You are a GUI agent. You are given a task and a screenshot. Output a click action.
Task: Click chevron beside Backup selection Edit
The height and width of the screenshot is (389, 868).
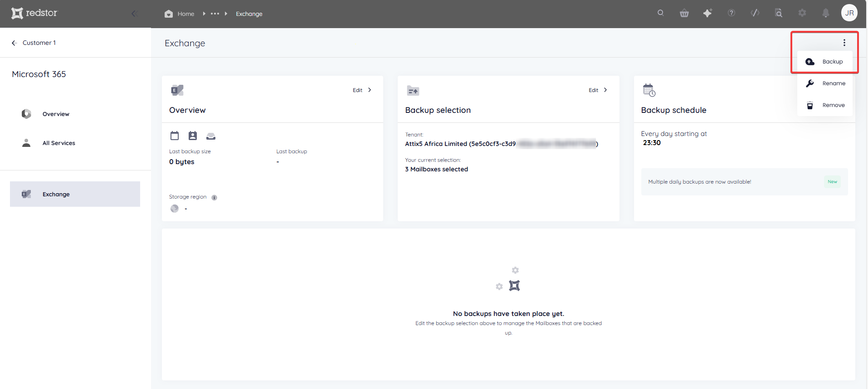(605, 90)
